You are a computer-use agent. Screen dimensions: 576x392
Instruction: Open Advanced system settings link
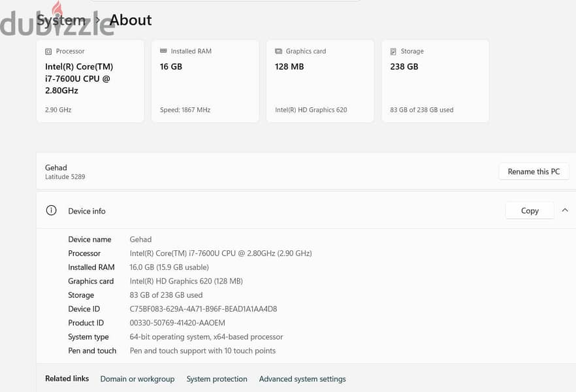click(x=302, y=379)
